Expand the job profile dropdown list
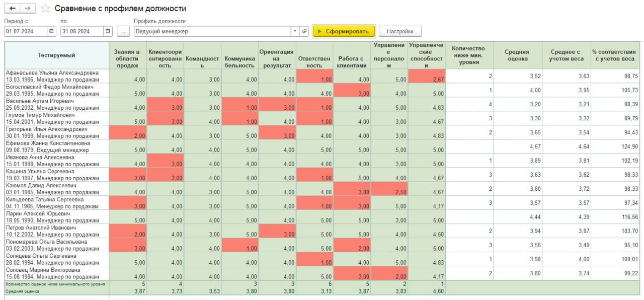Screen dimensions: 644x300 [x=295, y=31]
